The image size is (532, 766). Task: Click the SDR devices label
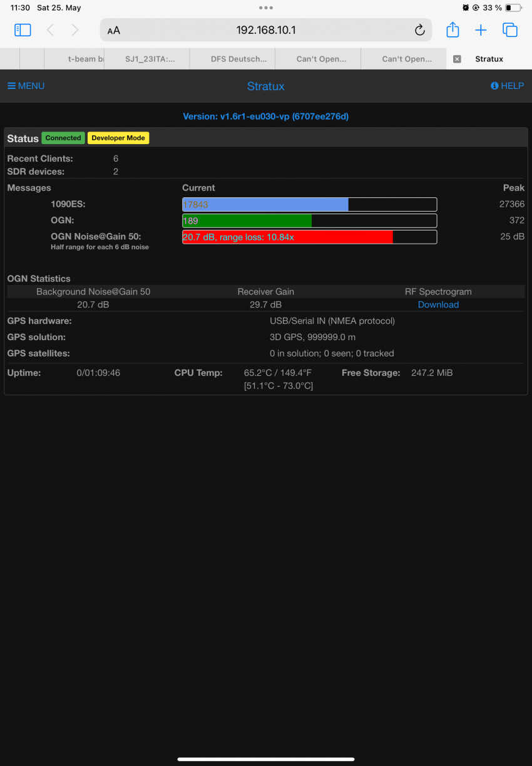36,172
